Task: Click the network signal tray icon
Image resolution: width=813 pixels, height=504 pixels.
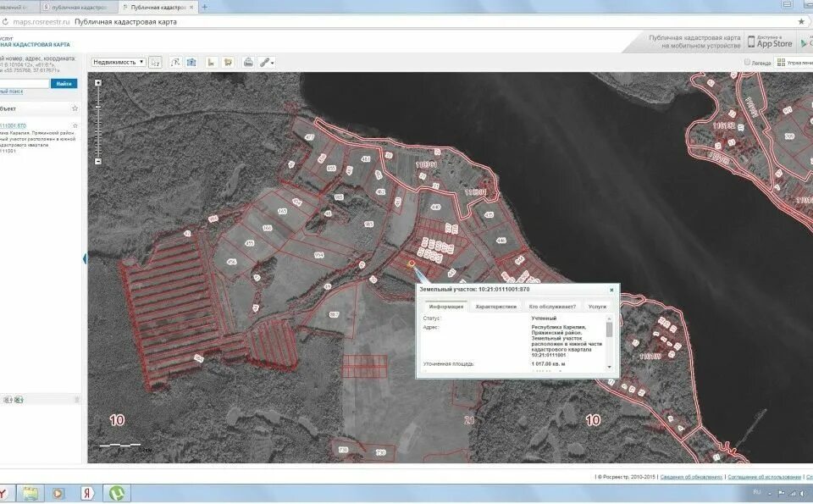Action: (x=793, y=493)
